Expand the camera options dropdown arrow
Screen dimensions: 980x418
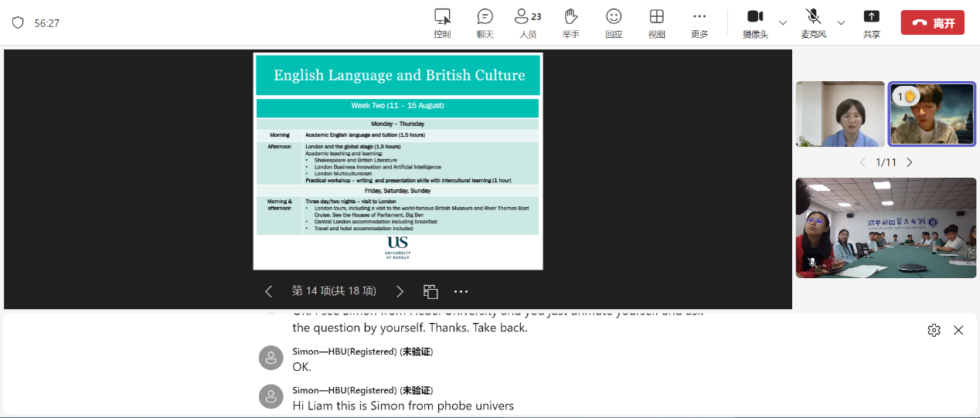[783, 22]
